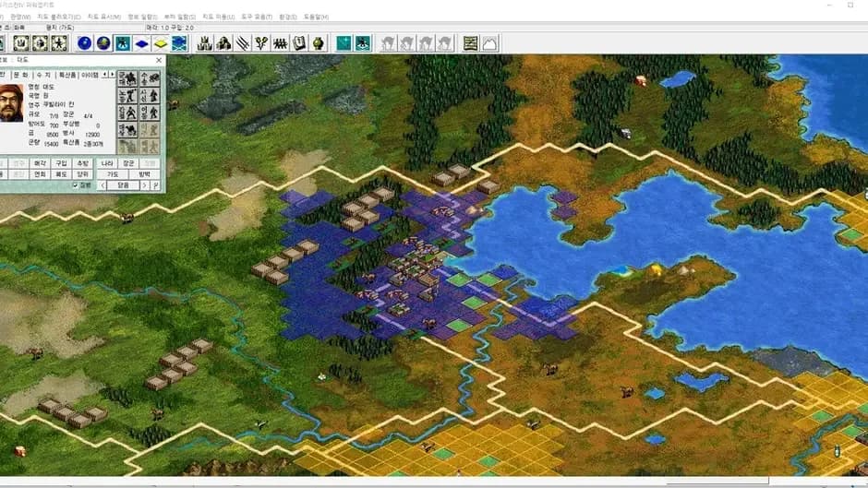Click the 기도 button
The image size is (868, 488).
pyautogui.click(x=113, y=174)
